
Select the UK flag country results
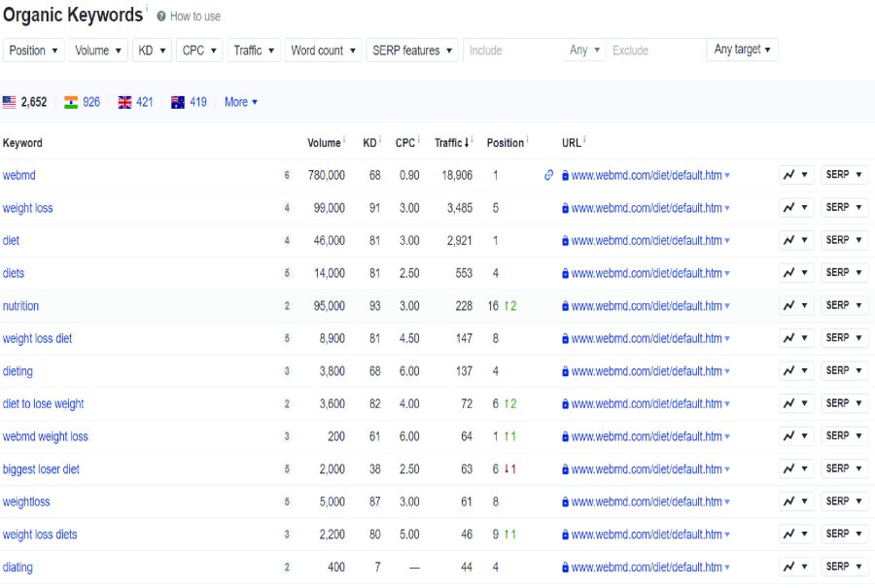pos(125,102)
